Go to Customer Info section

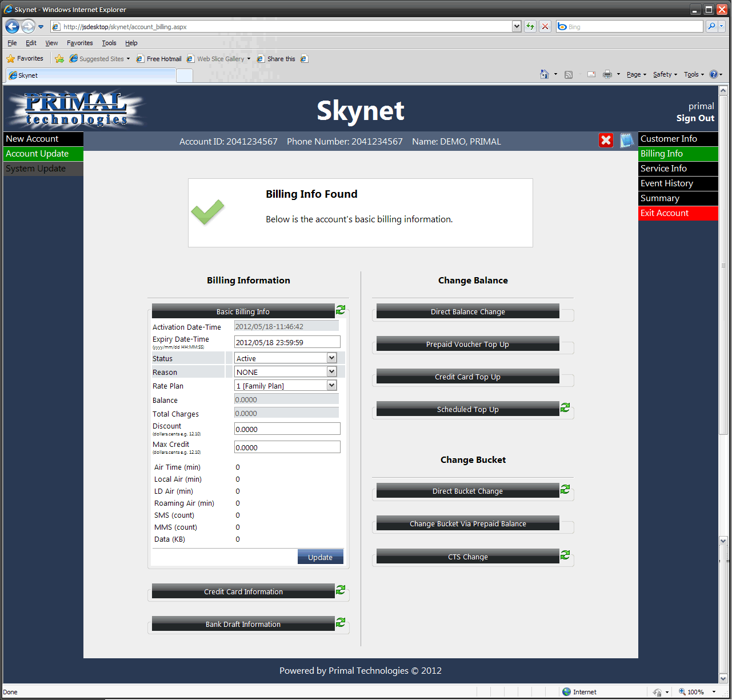coord(678,139)
